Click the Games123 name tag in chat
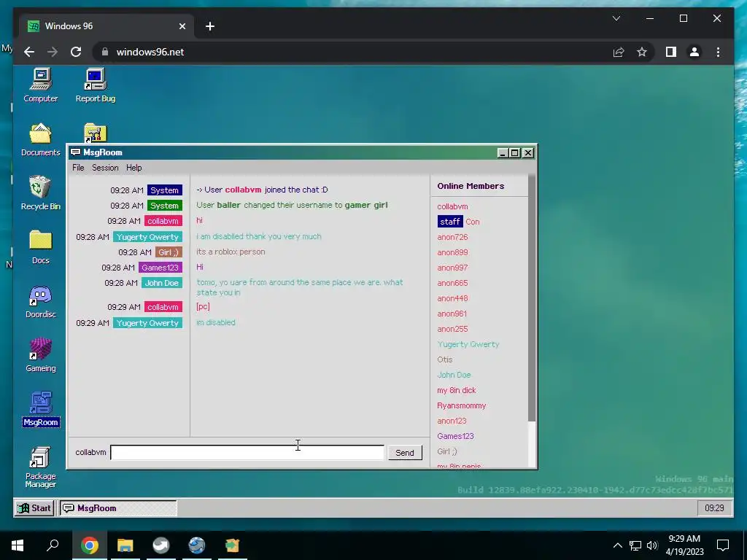 160,268
